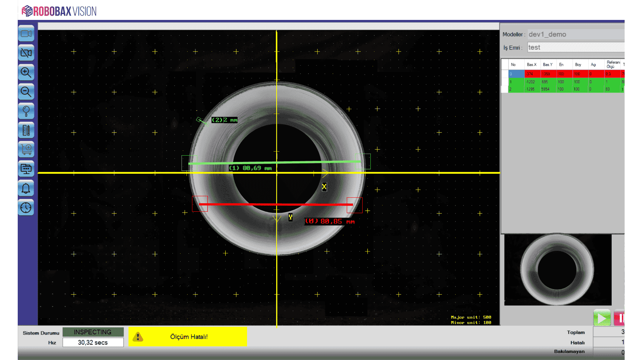
Task: Click the green play button
Action: pos(602,318)
